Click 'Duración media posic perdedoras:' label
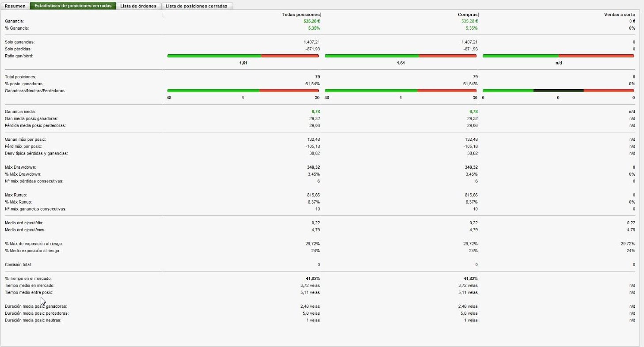The image size is (644, 347). pyautogui.click(x=37, y=313)
